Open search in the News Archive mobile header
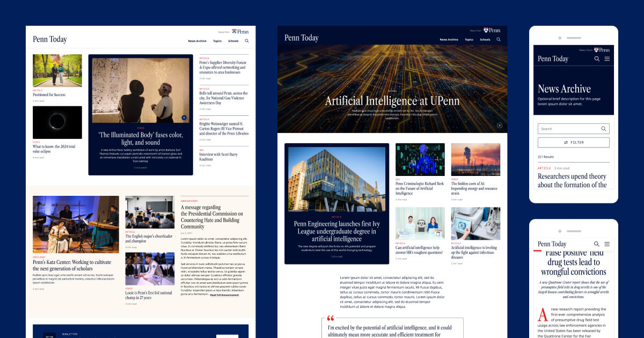 point(597,59)
